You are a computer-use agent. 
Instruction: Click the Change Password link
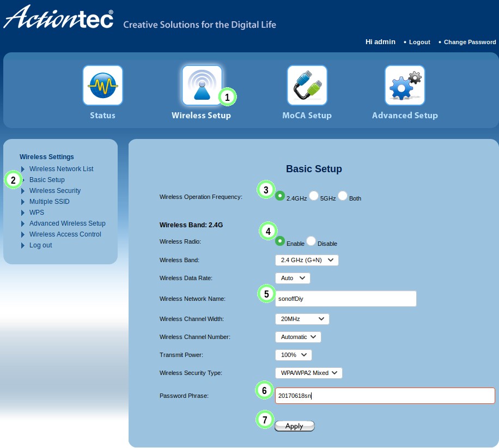click(470, 42)
